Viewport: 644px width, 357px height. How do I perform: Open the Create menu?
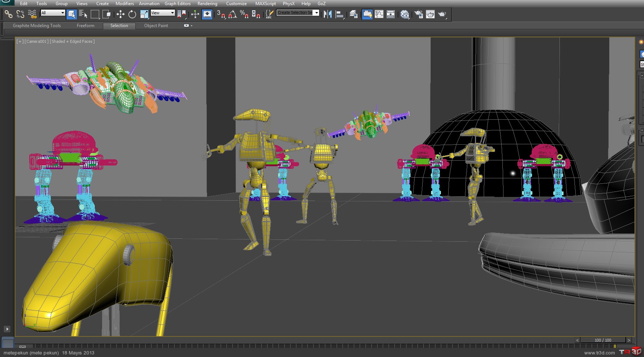(x=102, y=3)
